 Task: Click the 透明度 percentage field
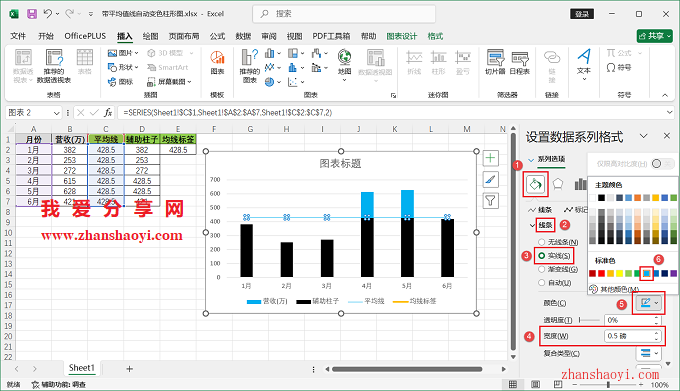(633, 320)
